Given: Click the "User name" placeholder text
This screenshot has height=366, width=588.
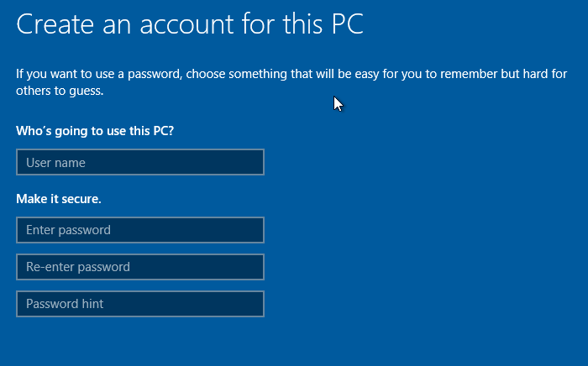Looking at the screenshot, I should [x=55, y=163].
